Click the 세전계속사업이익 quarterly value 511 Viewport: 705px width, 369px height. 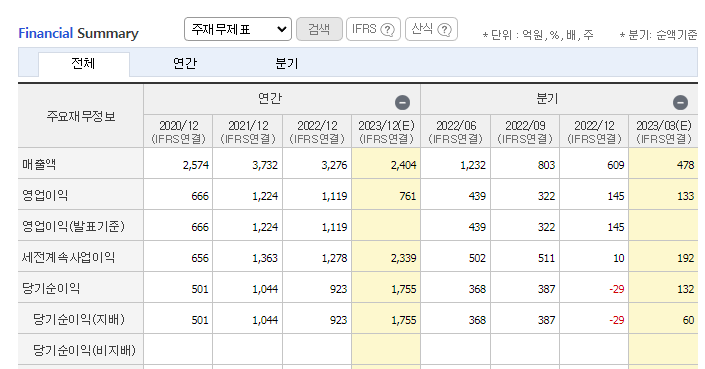click(x=547, y=258)
